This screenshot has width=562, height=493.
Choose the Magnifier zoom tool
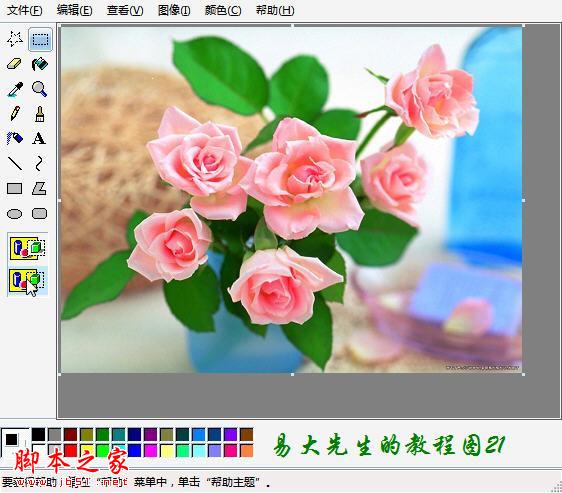point(39,89)
